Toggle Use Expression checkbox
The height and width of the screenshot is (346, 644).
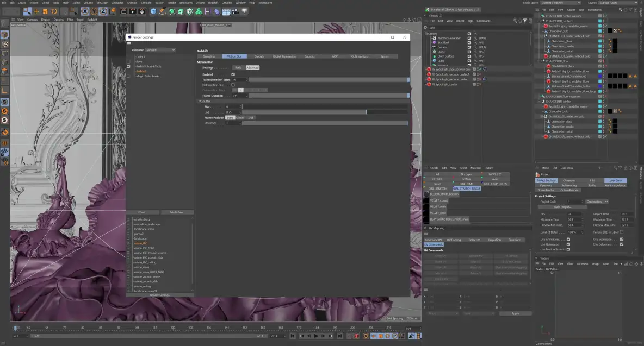click(622, 240)
